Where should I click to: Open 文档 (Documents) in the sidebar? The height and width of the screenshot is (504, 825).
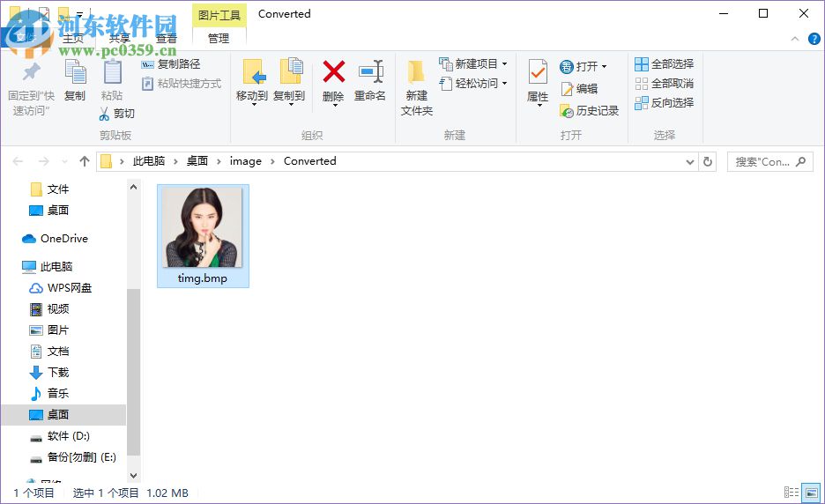[x=58, y=351]
